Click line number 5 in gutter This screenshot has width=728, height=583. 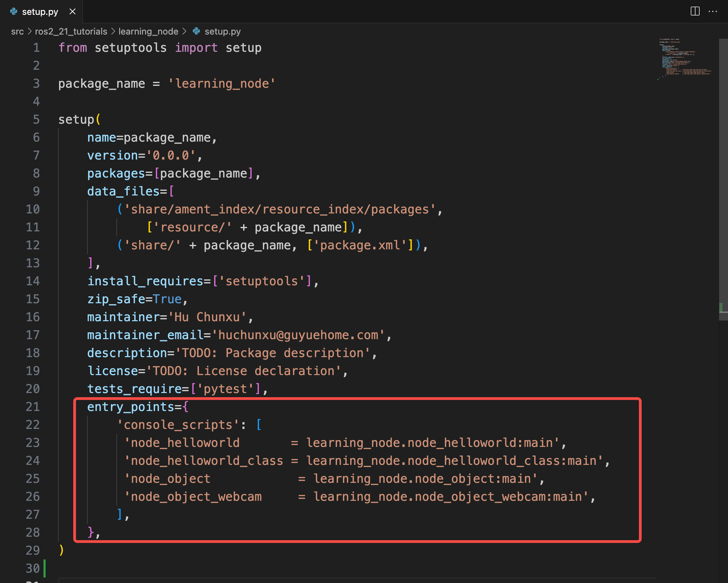pos(36,120)
